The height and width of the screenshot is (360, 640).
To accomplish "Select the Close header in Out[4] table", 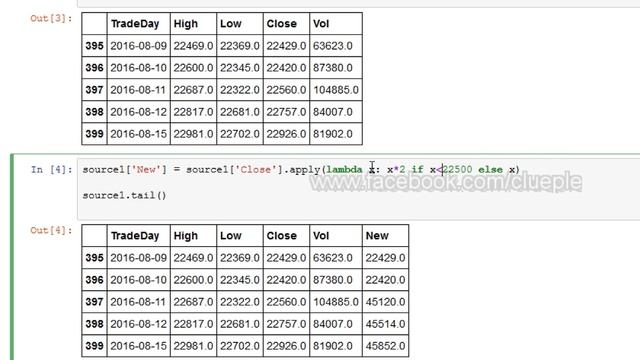I will (x=282, y=236).
